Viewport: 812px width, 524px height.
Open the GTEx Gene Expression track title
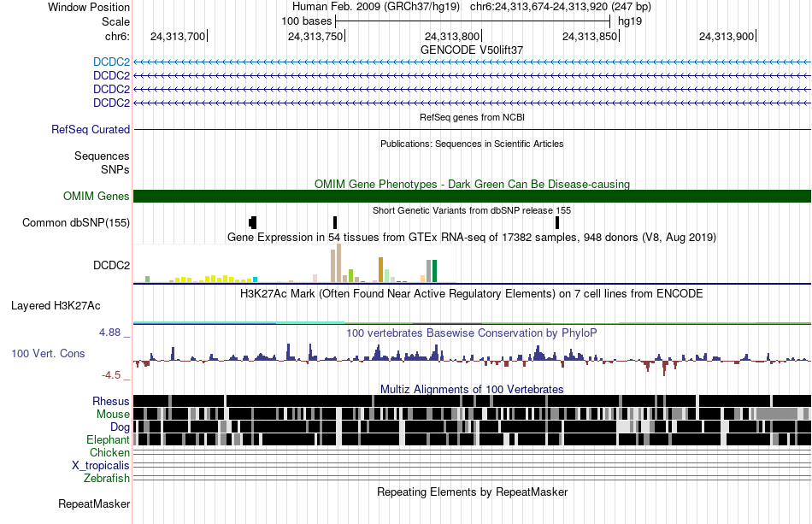(x=472, y=237)
